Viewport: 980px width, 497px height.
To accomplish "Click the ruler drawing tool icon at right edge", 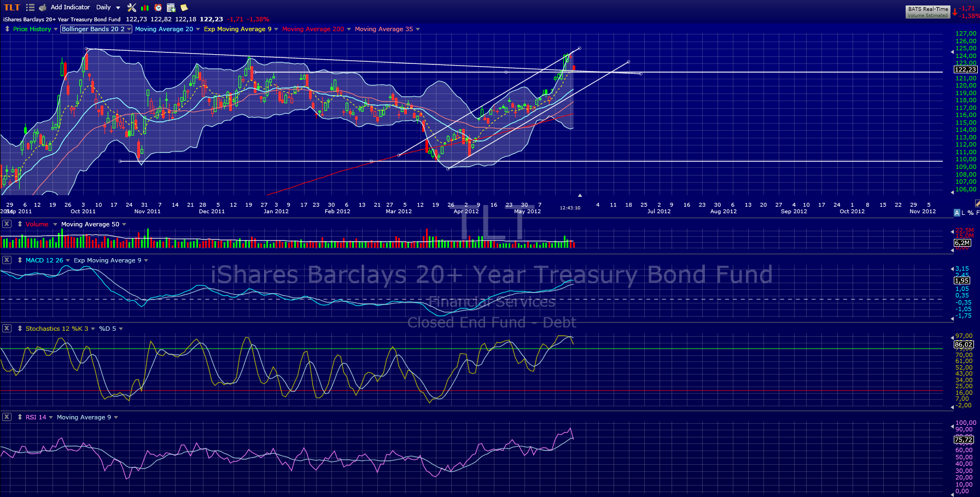I will pyautogui.click(x=977, y=203).
